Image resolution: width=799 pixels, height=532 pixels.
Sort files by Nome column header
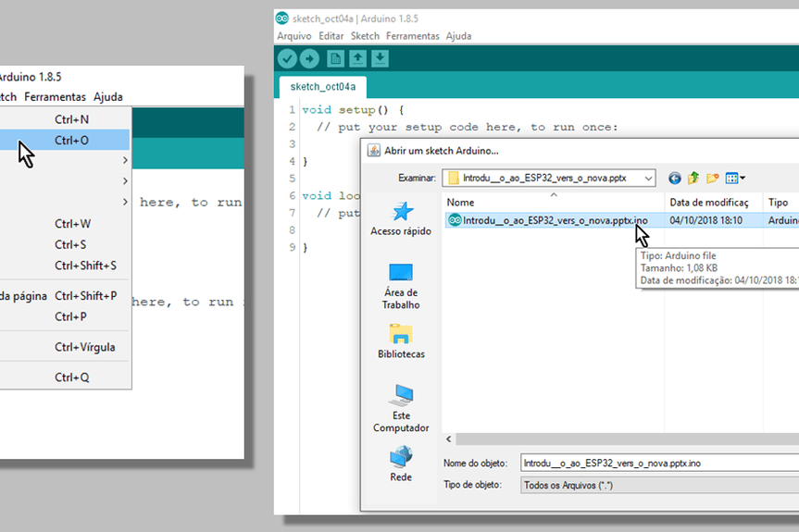(x=554, y=202)
